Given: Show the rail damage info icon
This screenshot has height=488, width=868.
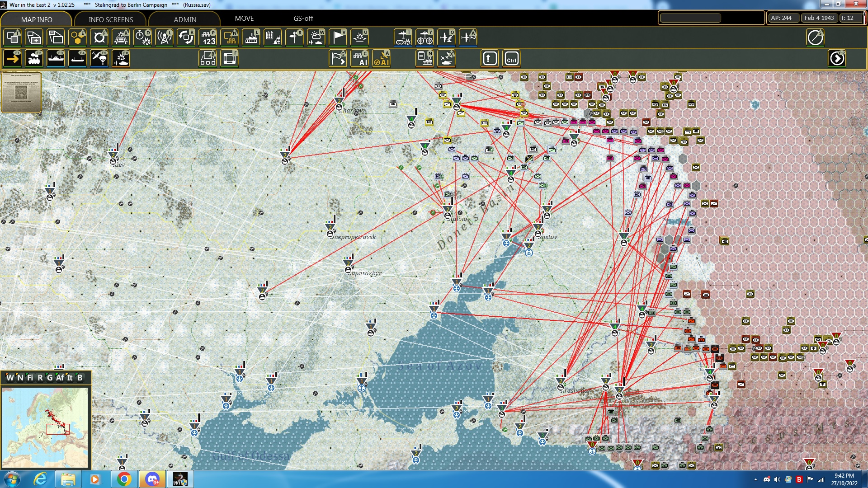Looking at the screenshot, I should coord(121,38).
